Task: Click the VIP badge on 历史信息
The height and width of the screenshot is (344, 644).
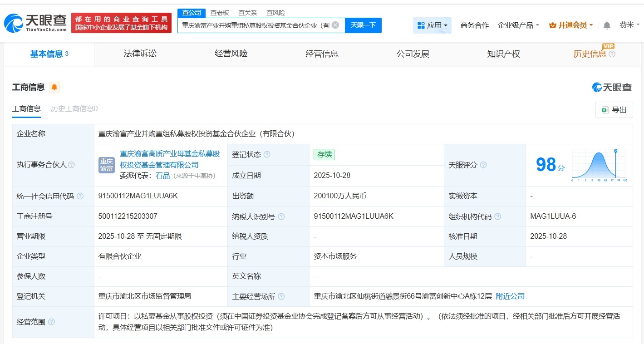Action: click(608, 46)
